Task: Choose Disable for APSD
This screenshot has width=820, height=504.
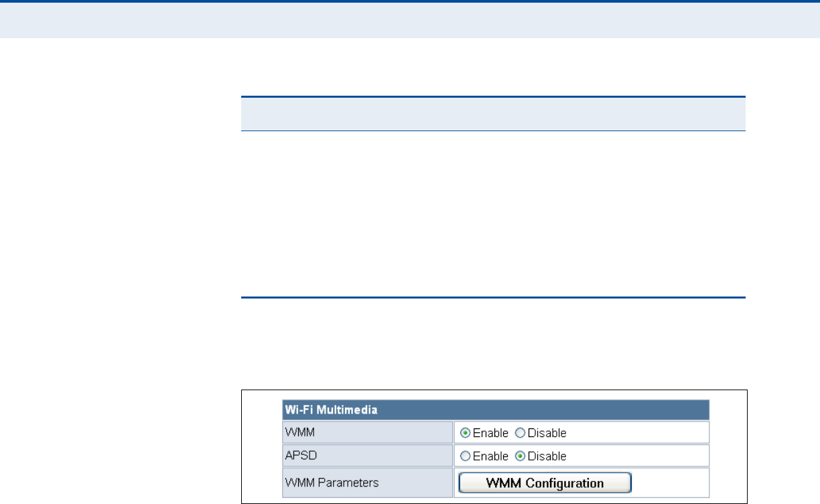Action: (519, 456)
